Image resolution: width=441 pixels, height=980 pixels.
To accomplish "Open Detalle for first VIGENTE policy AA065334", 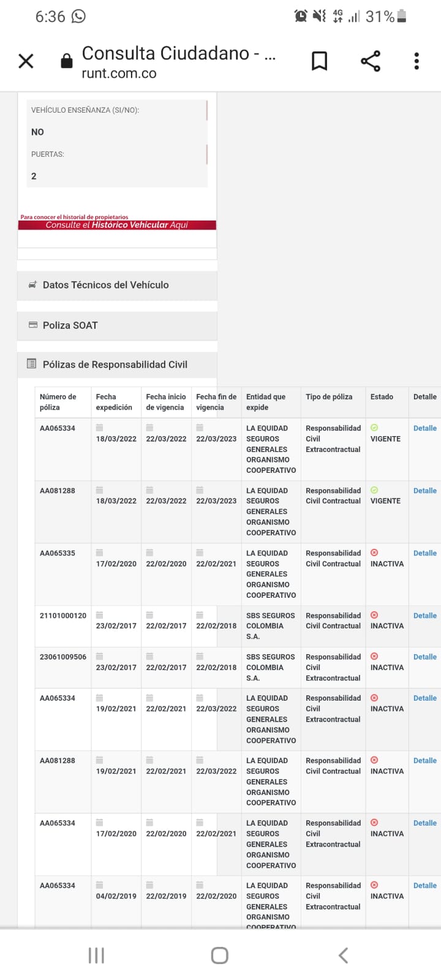I will 424,428.
